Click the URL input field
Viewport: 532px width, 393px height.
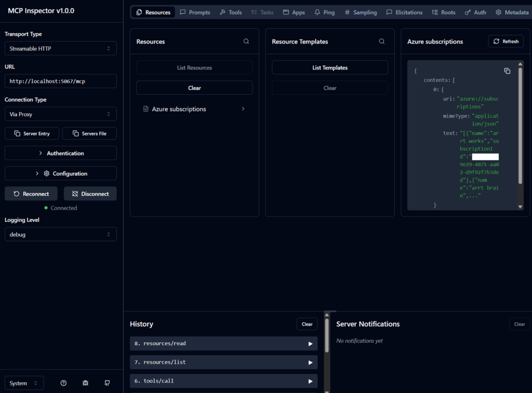[x=61, y=81]
